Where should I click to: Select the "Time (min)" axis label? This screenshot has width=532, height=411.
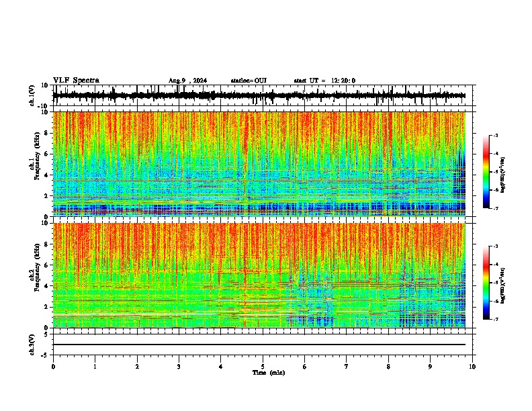click(269, 373)
